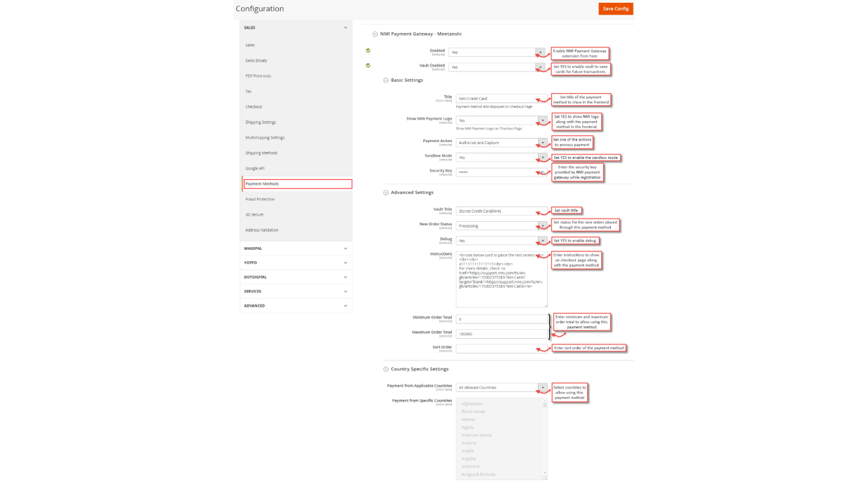Click the Save Config button
This screenshot has width=868, height=483.
tap(616, 8)
